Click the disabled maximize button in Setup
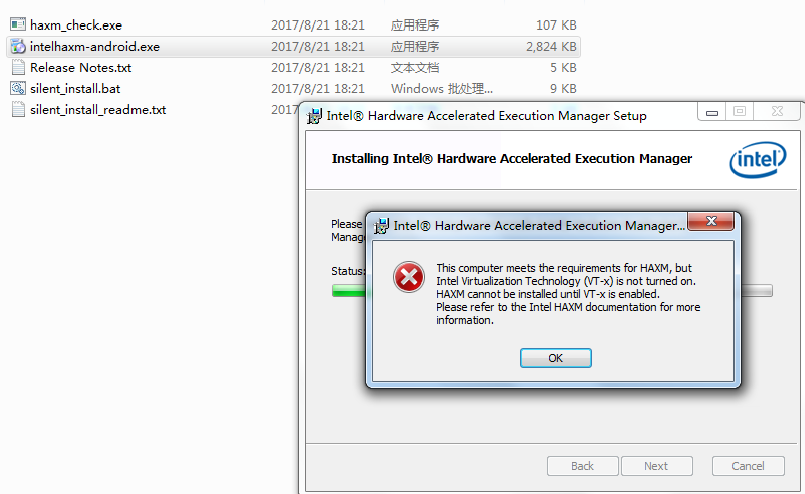This screenshot has width=805, height=494. 739,111
